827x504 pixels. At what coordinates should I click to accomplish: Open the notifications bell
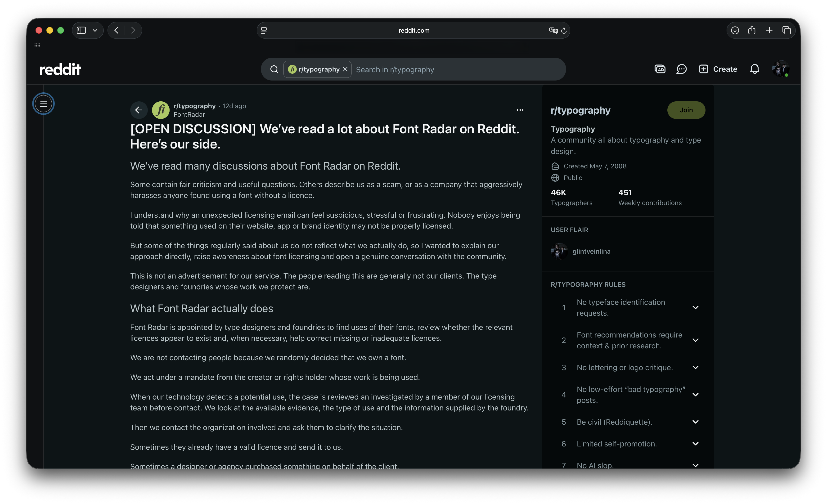(755, 69)
